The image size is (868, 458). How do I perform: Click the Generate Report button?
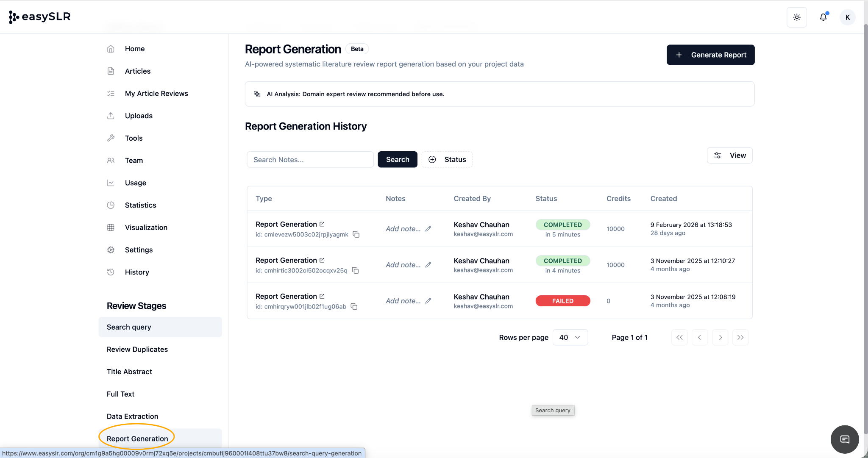710,55
